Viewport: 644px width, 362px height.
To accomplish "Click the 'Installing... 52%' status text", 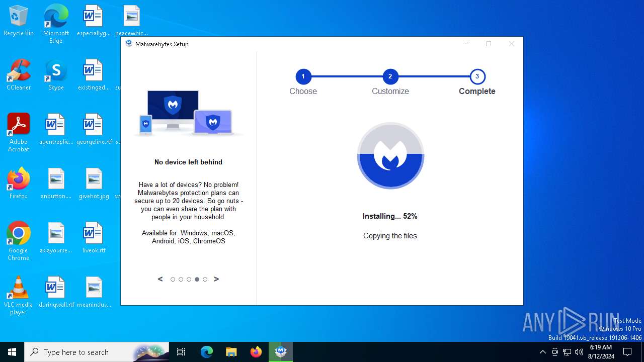I will coord(390,216).
